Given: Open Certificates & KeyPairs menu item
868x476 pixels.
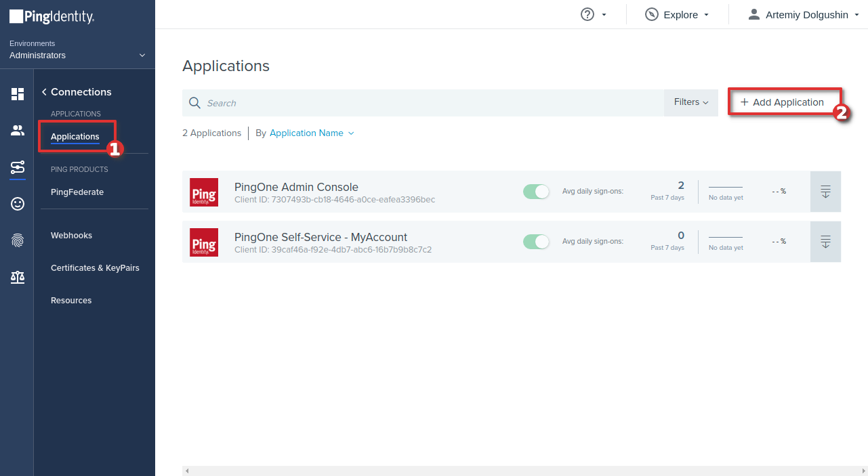Looking at the screenshot, I should [95, 268].
